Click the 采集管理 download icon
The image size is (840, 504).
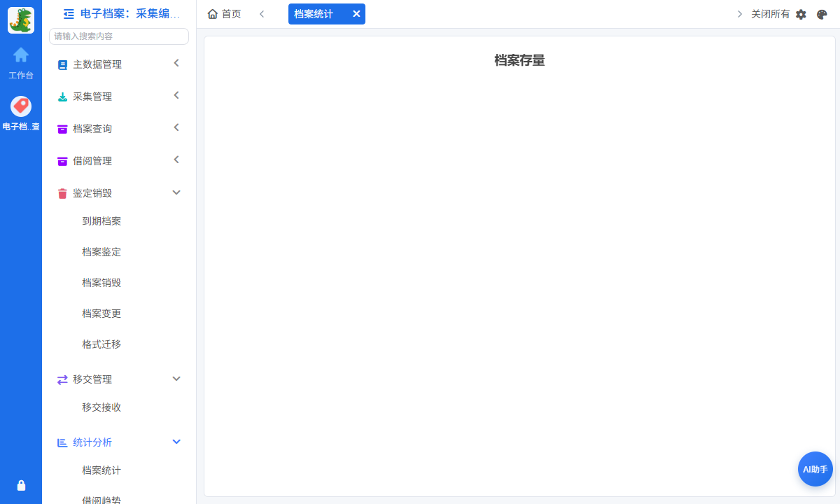pyautogui.click(x=62, y=97)
